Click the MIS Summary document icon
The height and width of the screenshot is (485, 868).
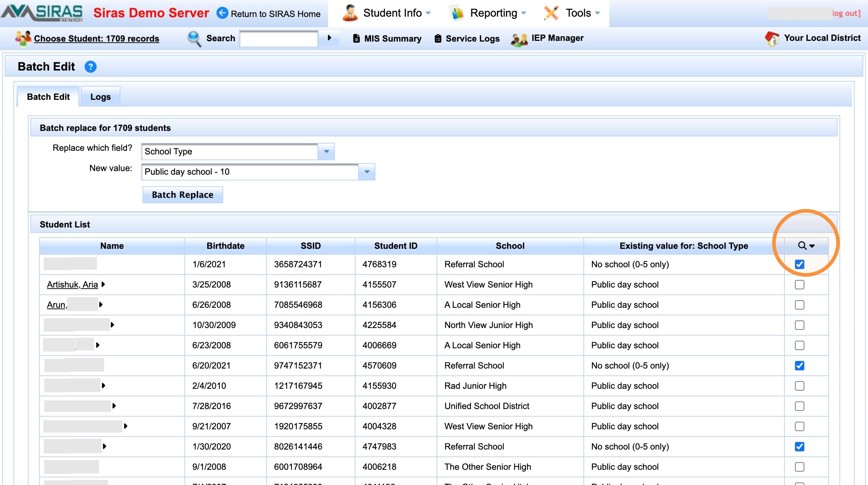(x=356, y=38)
